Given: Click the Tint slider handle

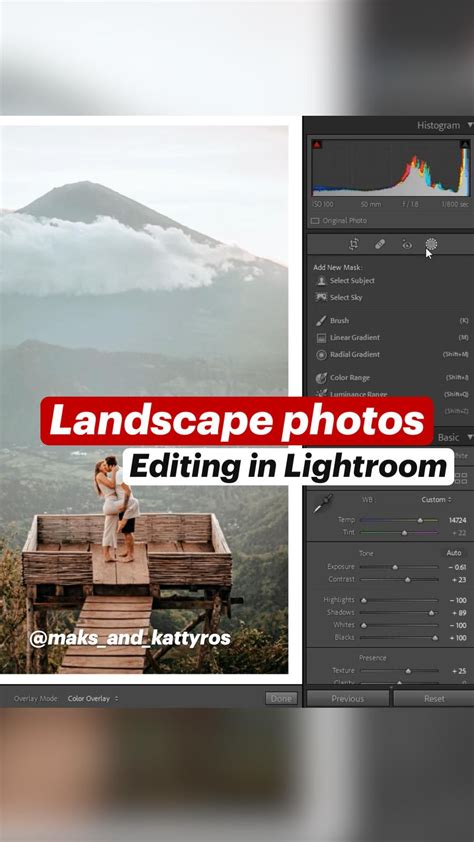Looking at the screenshot, I should (404, 533).
